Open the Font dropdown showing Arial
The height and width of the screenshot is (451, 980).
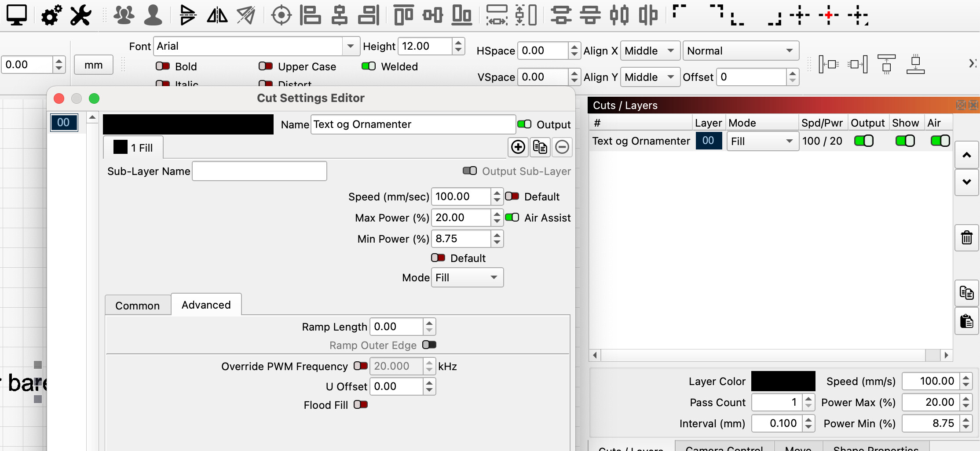coord(350,46)
